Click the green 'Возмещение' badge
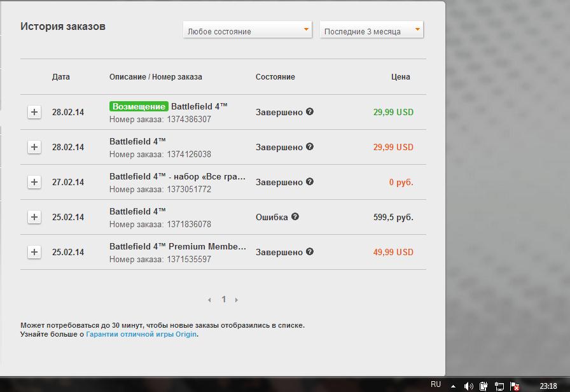The height and width of the screenshot is (392, 570). [x=139, y=106]
